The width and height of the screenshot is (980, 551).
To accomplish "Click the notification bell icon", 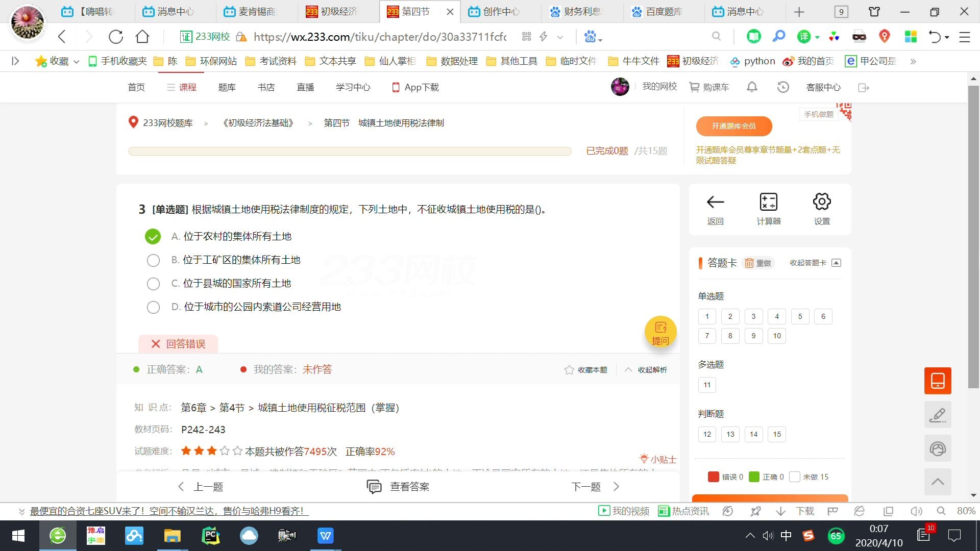I will tap(752, 87).
